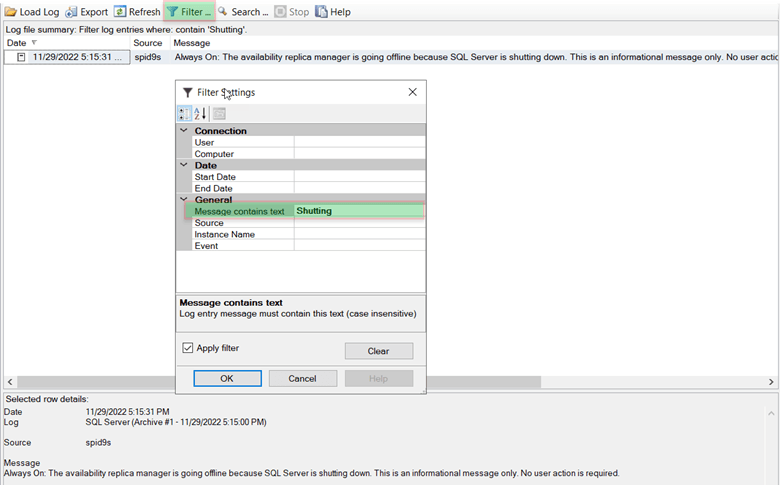Screen dimensions: 780x485
Task: Confirm with the OK button
Action: [227, 378]
